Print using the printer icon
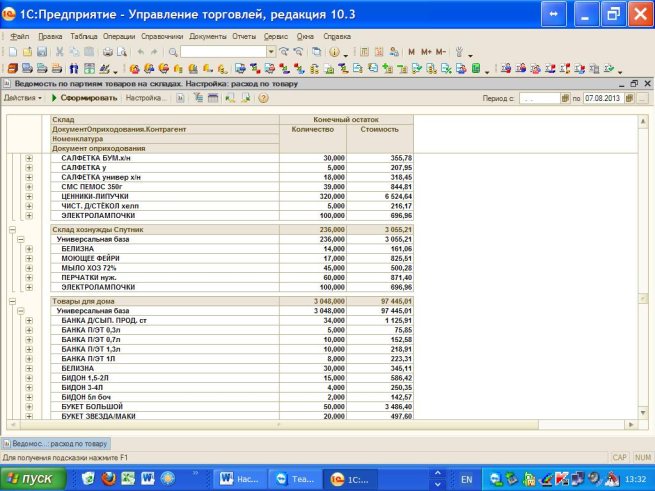The image size is (655, 491). (108, 52)
